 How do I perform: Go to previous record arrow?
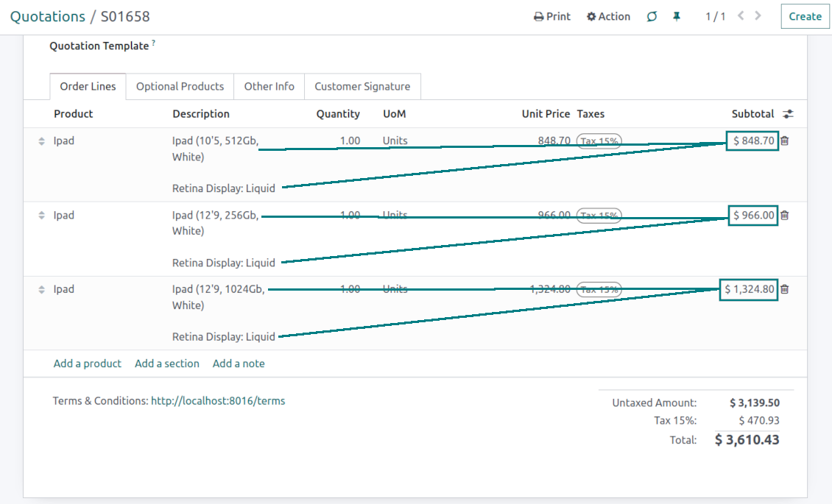[x=741, y=16]
